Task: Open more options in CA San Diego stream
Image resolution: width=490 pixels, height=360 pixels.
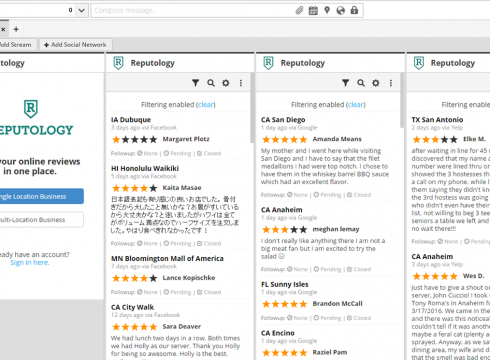Action: coord(391,83)
